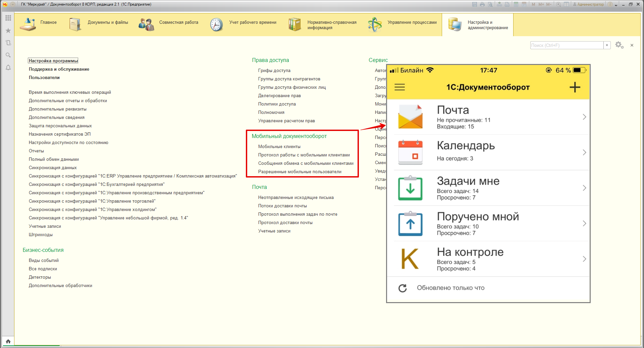
Task: Expand the dropdown arrow next to info icon
Action: point(616,5)
